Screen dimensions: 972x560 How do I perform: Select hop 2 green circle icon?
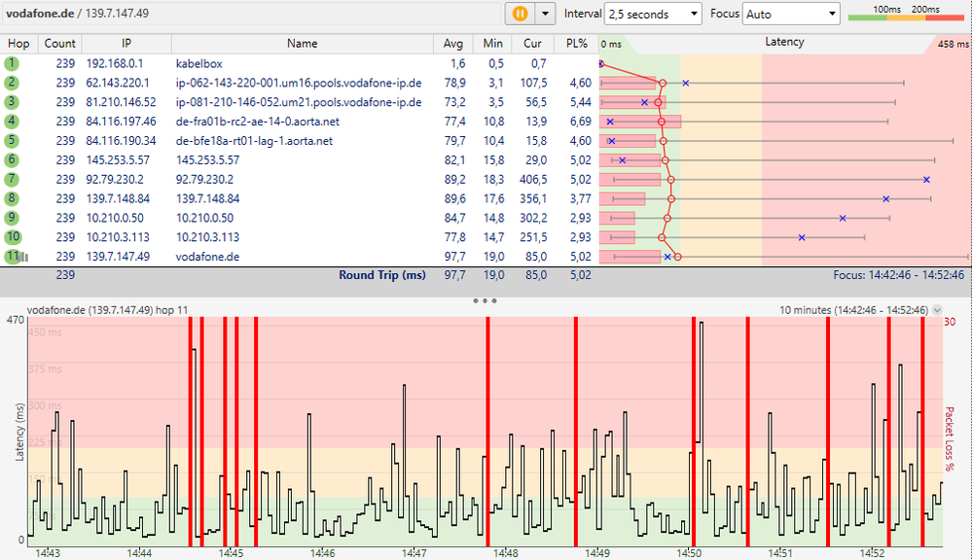pyautogui.click(x=11, y=83)
